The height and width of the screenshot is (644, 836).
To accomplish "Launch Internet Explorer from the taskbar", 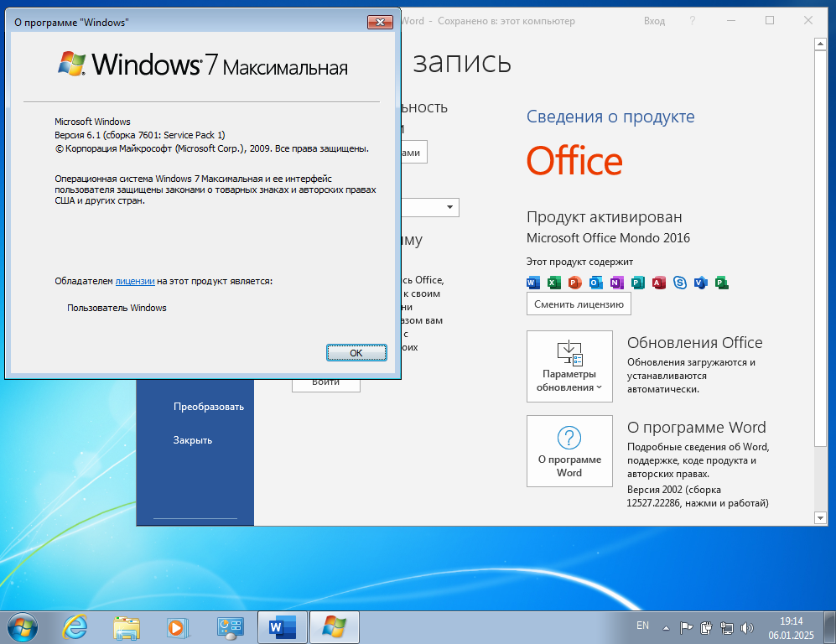I will tap(75, 627).
